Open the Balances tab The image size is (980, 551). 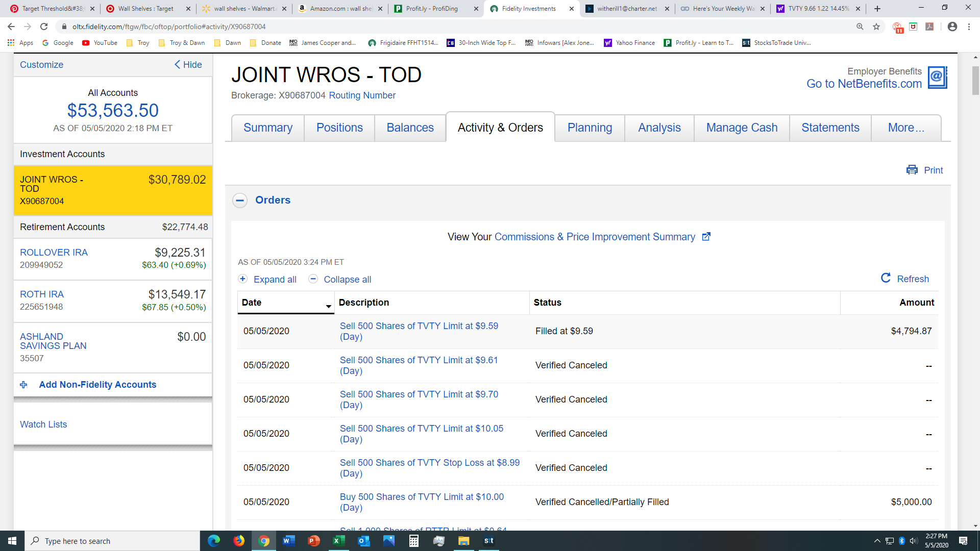coord(410,128)
